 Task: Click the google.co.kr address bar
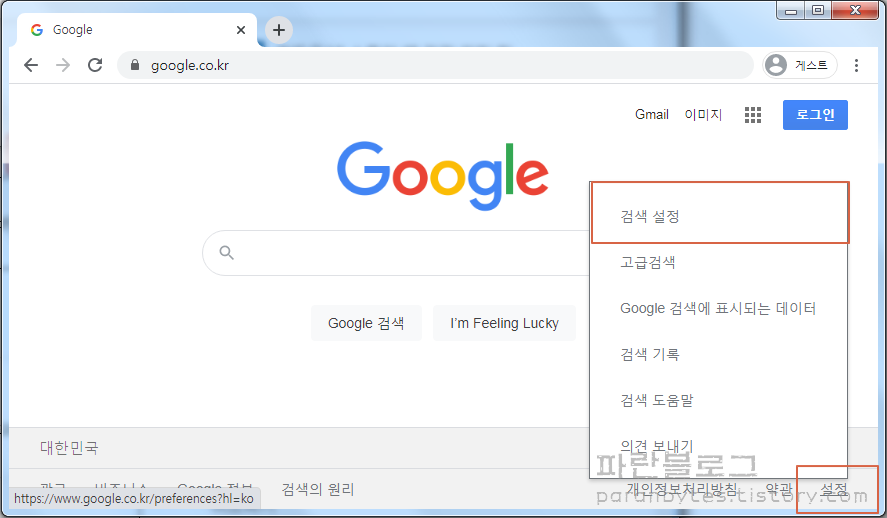pos(435,66)
